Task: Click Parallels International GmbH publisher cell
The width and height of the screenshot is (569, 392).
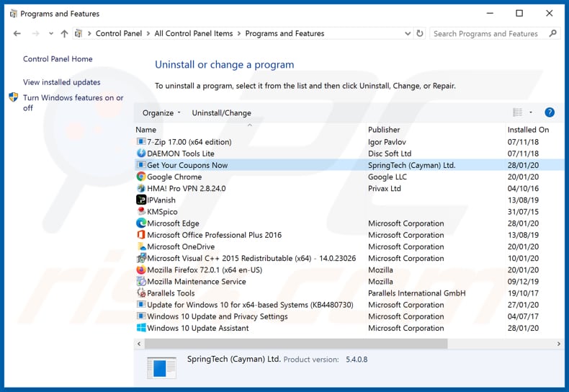Action: click(416, 293)
